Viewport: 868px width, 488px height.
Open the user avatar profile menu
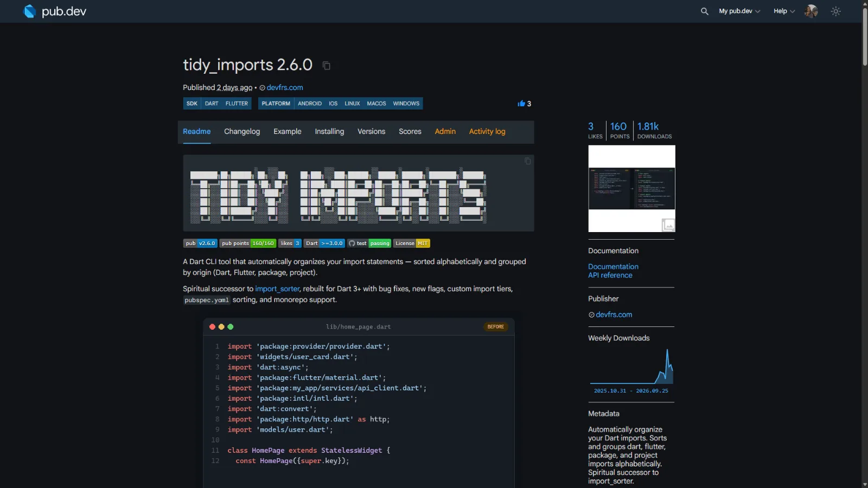811,11
